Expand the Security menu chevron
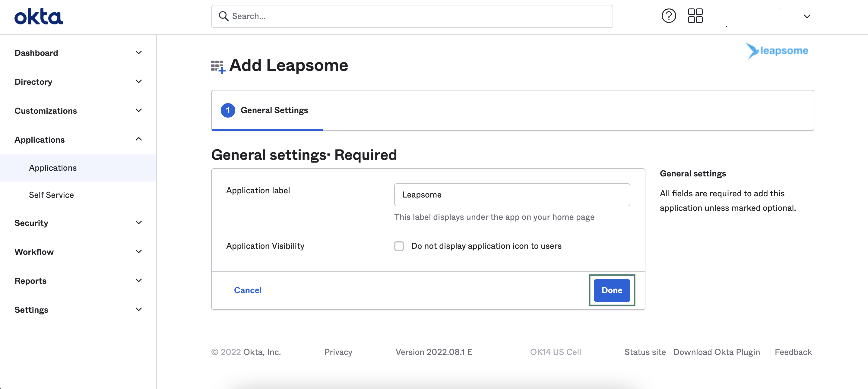The height and width of the screenshot is (389, 868). click(138, 223)
